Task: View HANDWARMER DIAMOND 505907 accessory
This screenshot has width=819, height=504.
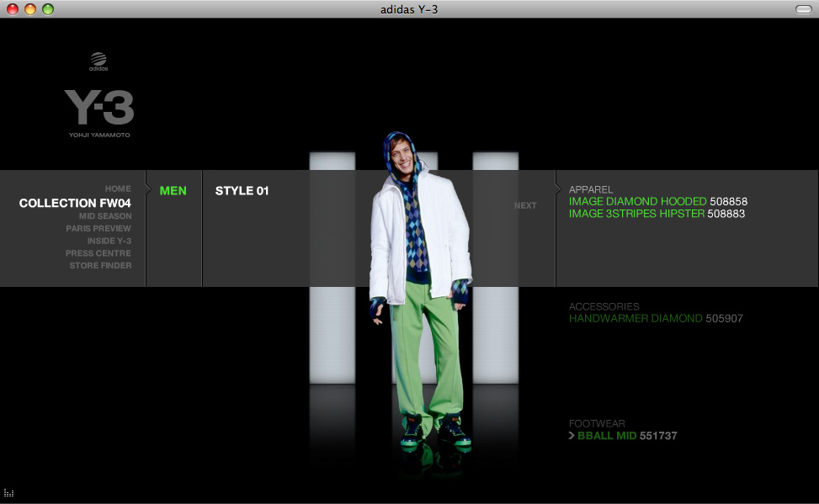Action: click(x=656, y=318)
